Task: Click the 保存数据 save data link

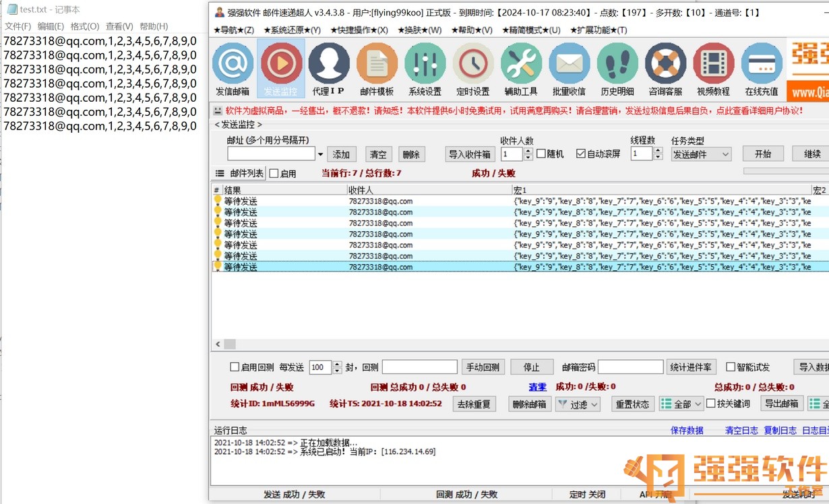Action: pos(687,431)
